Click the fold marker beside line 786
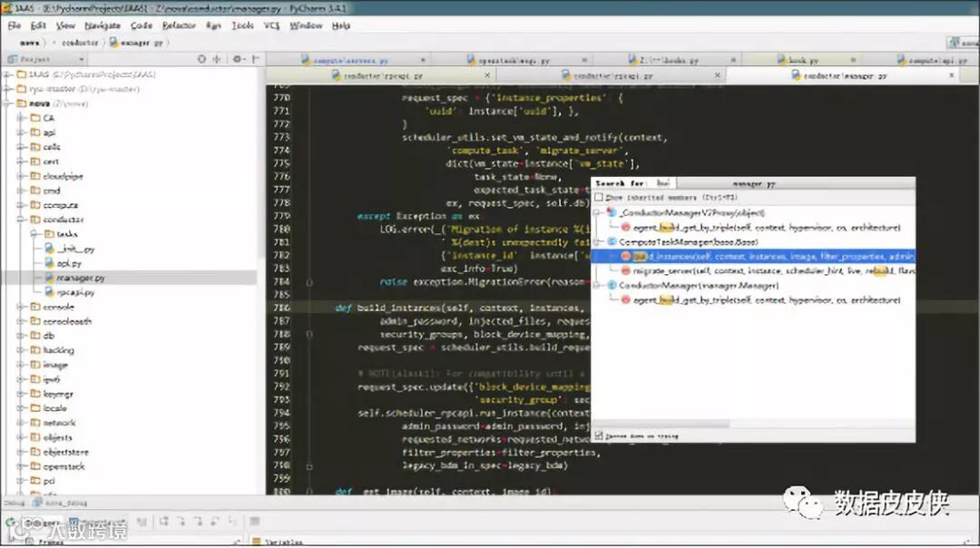Image resolution: width=980 pixels, height=548 pixels. tap(309, 308)
